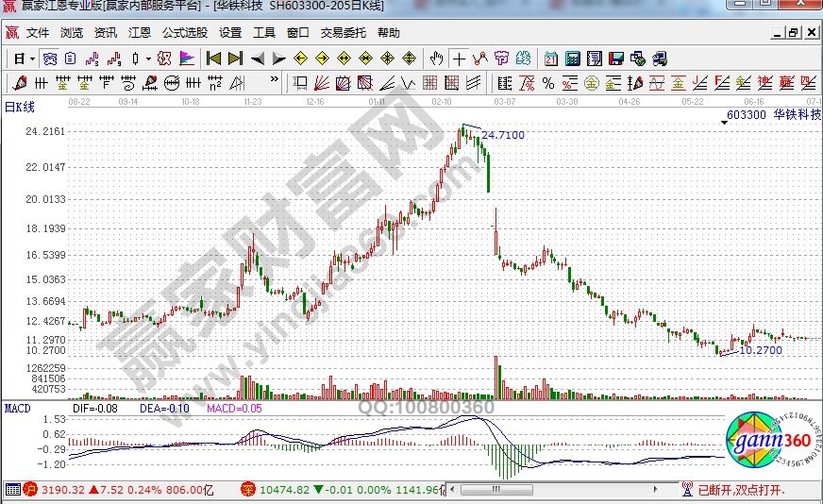Image resolution: width=823 pixels, height=504 pixels.
Task: Open the calculator icon in toolbar
Action: tap(572, 59)
